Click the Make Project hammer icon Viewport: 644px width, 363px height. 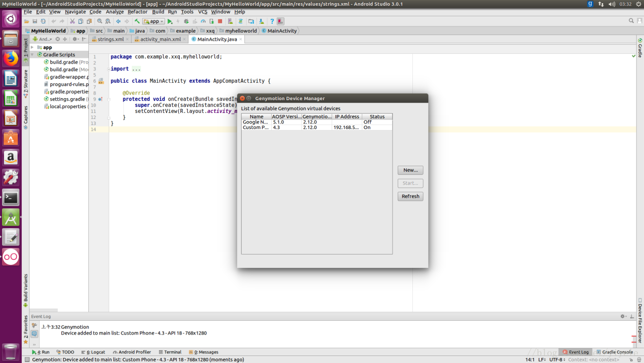tap(137, 21)
